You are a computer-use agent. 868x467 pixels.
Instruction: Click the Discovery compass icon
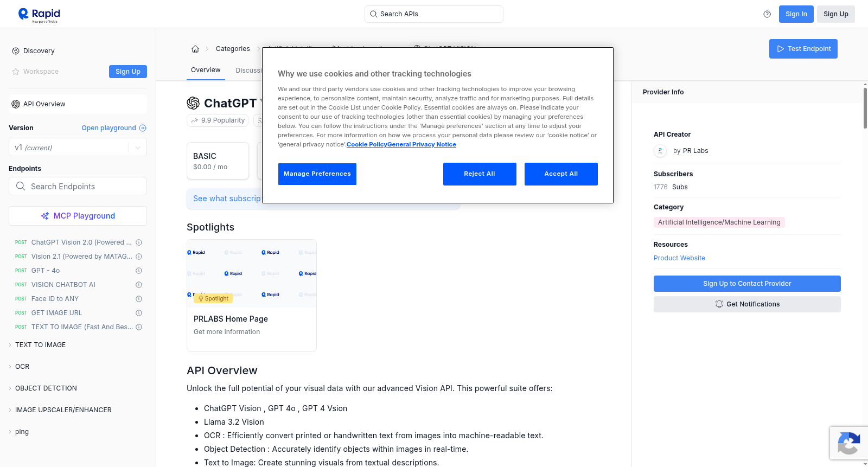pyautogui.click(x=16, y=51)
